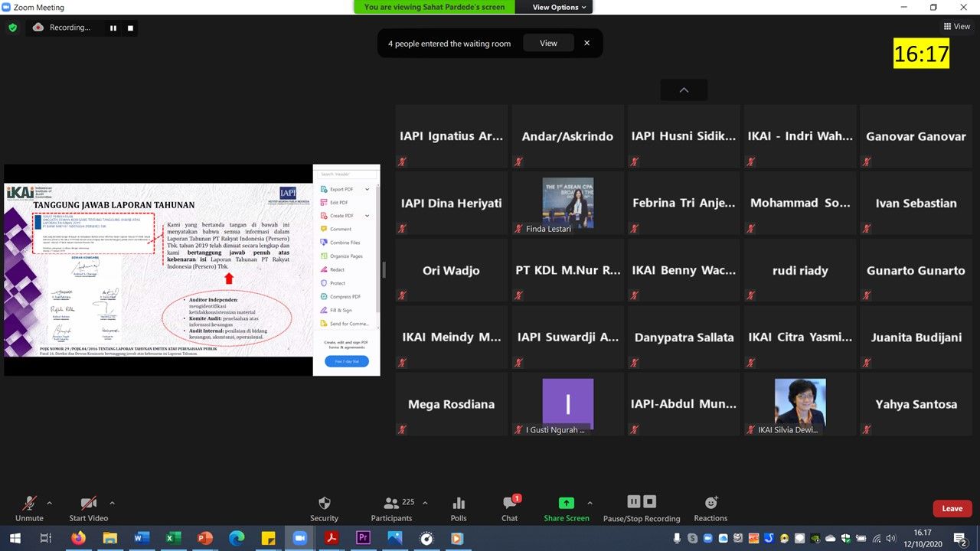This screenshot has width=980, height=551.
Task: Select Andar/Askrindo participant tile
Action: click(568, 136)
